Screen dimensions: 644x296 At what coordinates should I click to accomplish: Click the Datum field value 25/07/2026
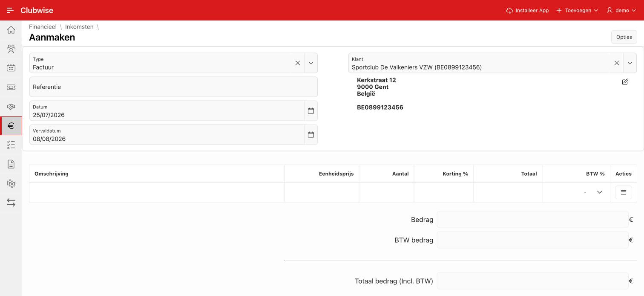click(49, 115)
